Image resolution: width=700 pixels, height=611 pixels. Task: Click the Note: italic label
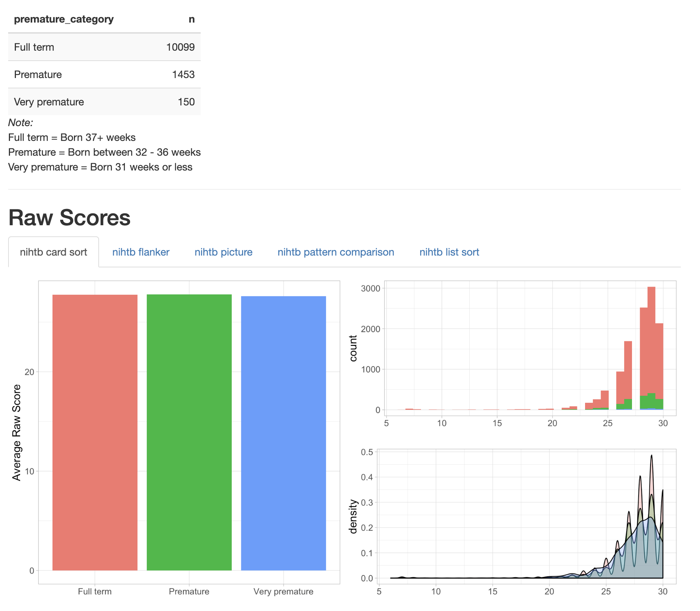point(21,122)
